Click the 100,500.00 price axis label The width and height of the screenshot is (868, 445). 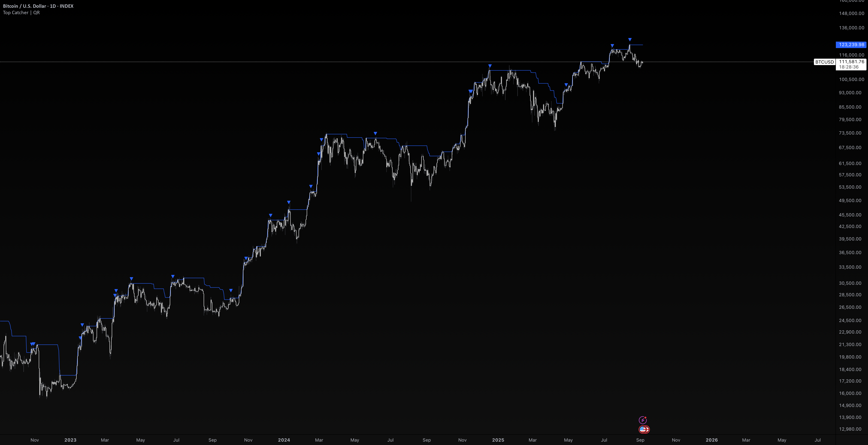[x=852, y=80]
